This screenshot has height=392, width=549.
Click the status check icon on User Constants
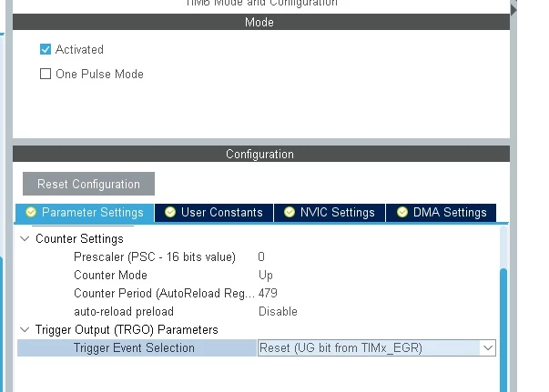tap(170, 212)
